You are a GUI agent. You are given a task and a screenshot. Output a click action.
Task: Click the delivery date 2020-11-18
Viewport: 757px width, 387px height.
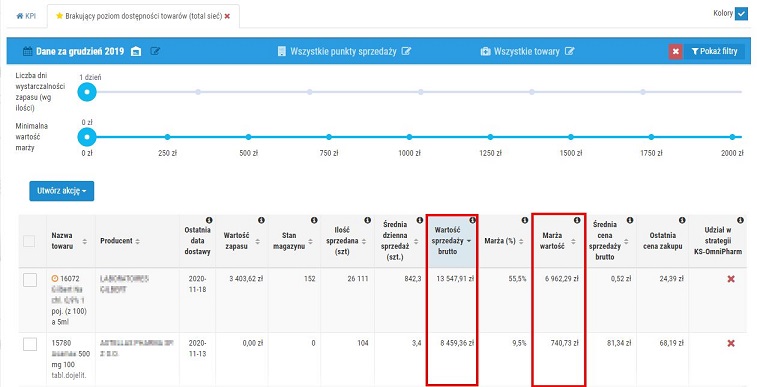coord(197,284)
